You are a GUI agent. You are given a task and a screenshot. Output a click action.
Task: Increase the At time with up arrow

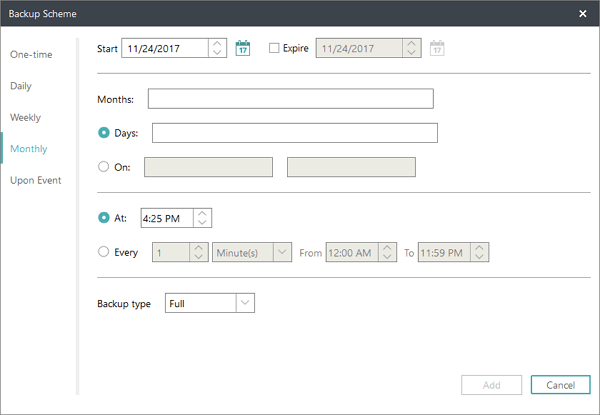coord(202,213)
